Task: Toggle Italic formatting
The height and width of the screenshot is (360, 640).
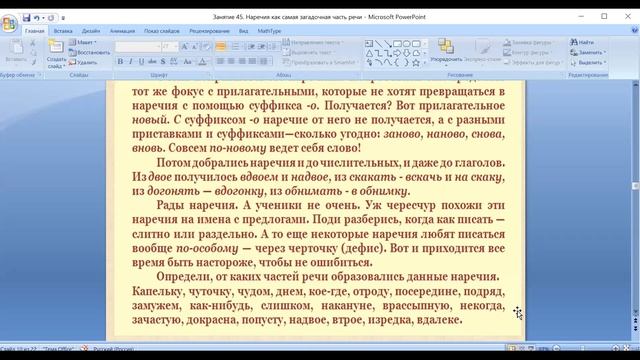Action: (x=131, y=62)
